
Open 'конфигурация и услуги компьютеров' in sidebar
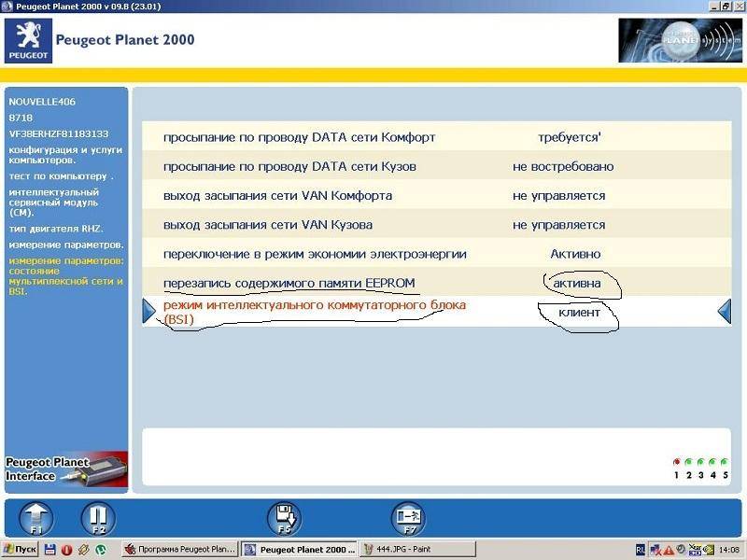[54, 154]
